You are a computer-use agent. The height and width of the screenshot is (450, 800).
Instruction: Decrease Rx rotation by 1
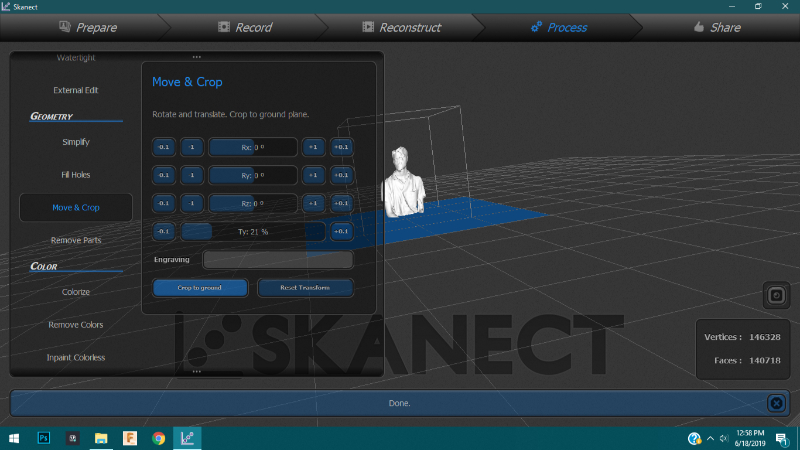click(192, 147)
